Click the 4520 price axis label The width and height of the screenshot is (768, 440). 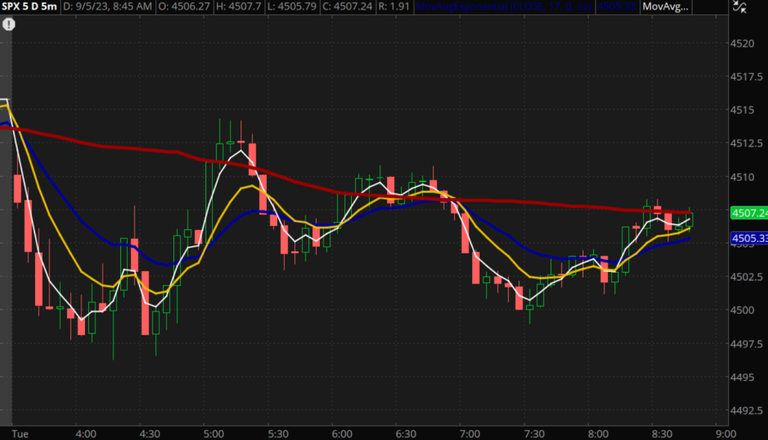[x=742, y=44]
